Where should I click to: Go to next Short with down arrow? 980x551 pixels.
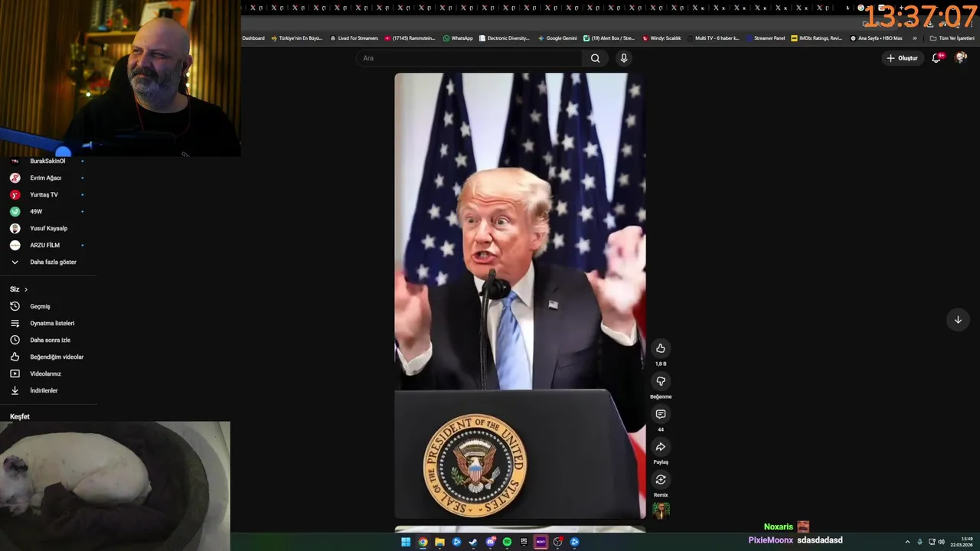click(x=958, y=320)
